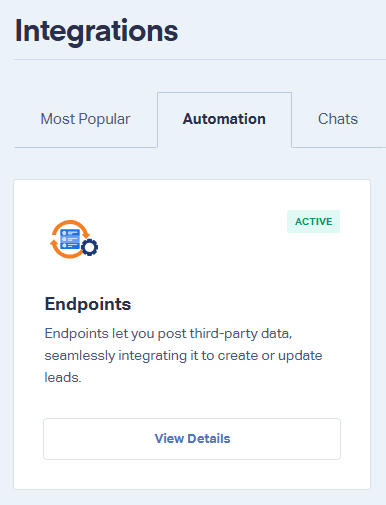Viewport: 386px width, 505px height.
Task: Click the Endpoints card title
Action: click(x=88, y=304)
